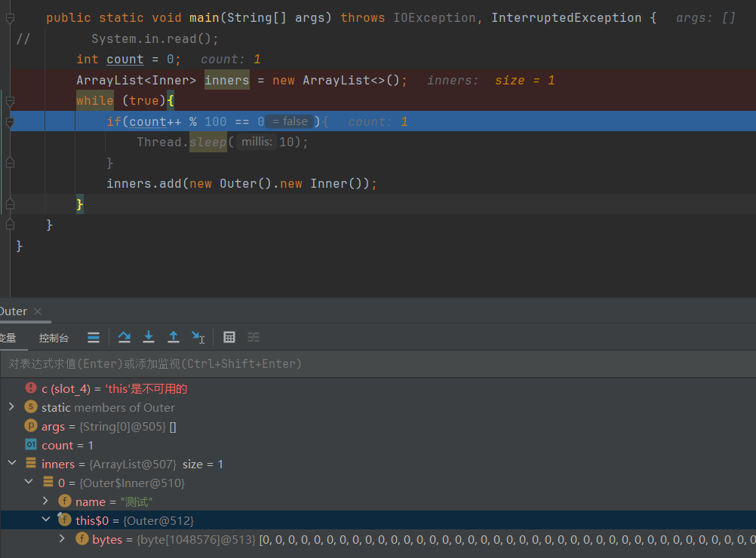Click the highlighted inners variable name

tap(226, 80)
